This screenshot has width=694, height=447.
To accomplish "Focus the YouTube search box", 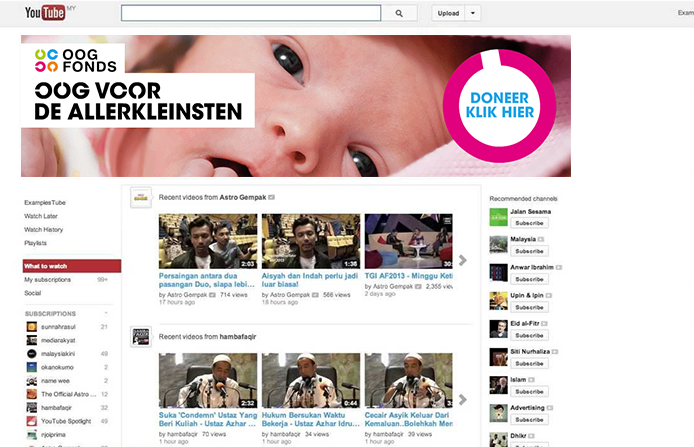I will 251,13.
